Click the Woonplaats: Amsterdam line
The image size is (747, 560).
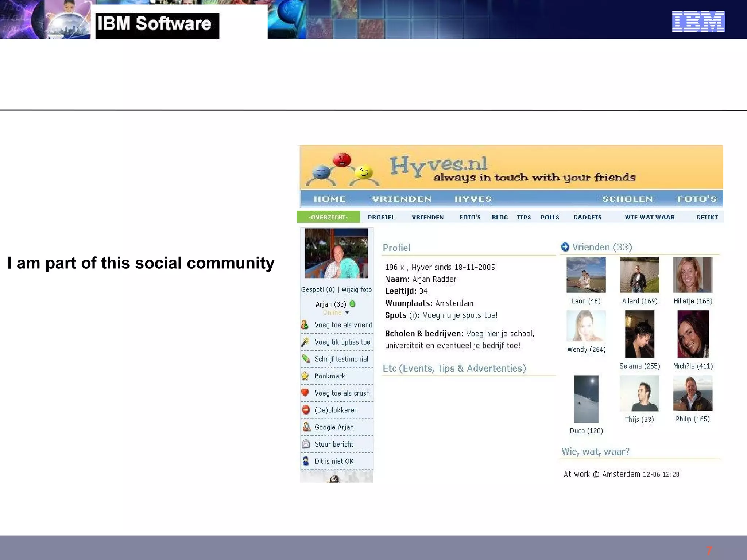[429, 303]
